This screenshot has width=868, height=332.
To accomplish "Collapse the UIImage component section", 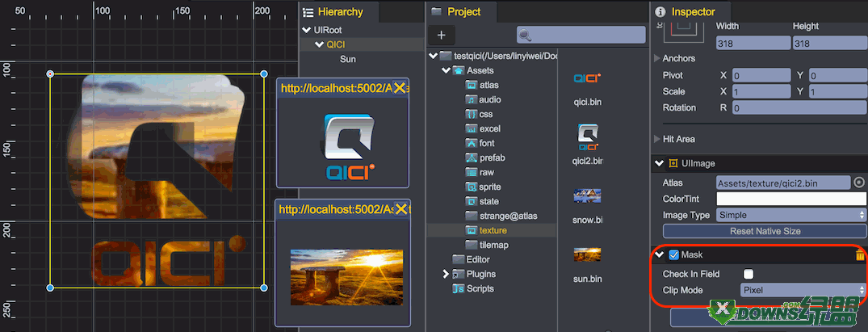I will tap(659, 163).
